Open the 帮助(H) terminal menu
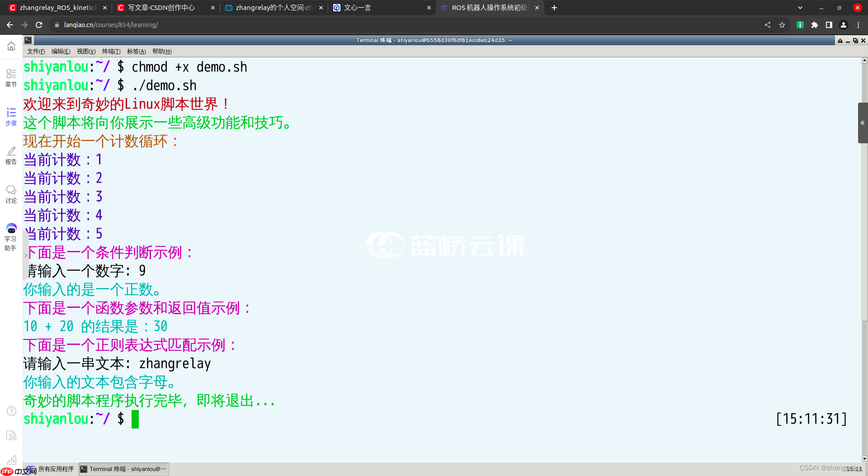 click(162, 52)
